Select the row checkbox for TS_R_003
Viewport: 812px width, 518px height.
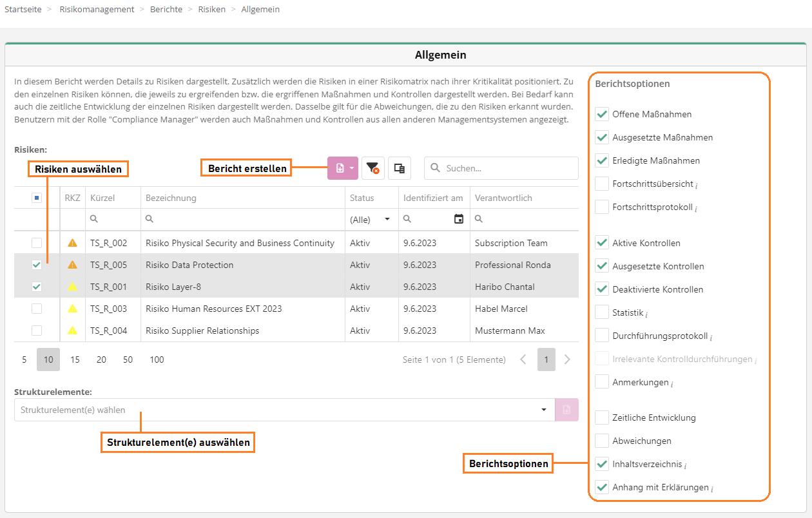click(37, 309)
